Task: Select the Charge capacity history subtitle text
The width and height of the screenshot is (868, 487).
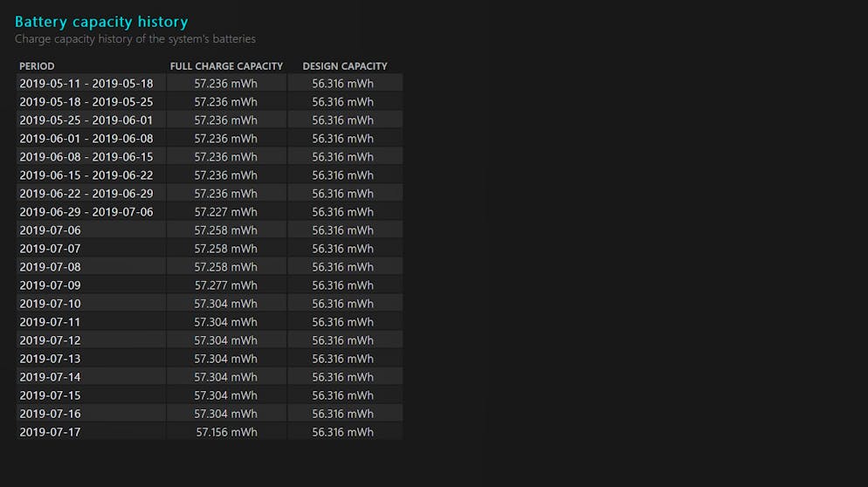Action: point(135,39)
